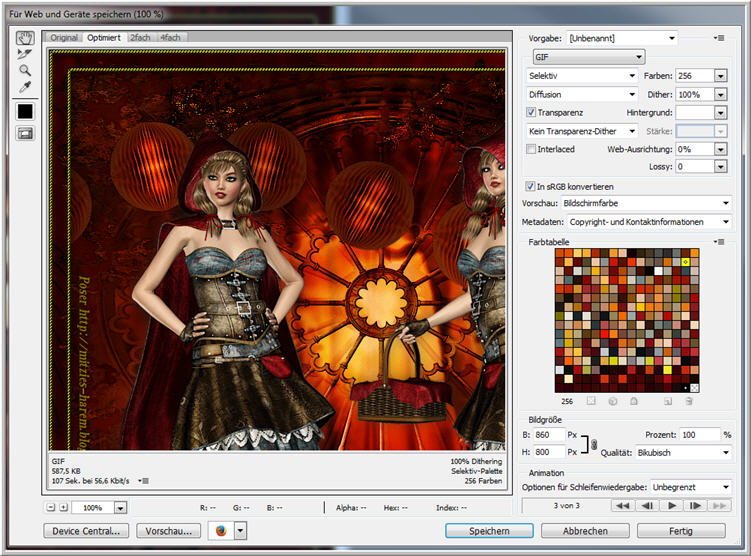Click the image height H field
This screenshot has width=751, height=556.
[x=549, y=452]
